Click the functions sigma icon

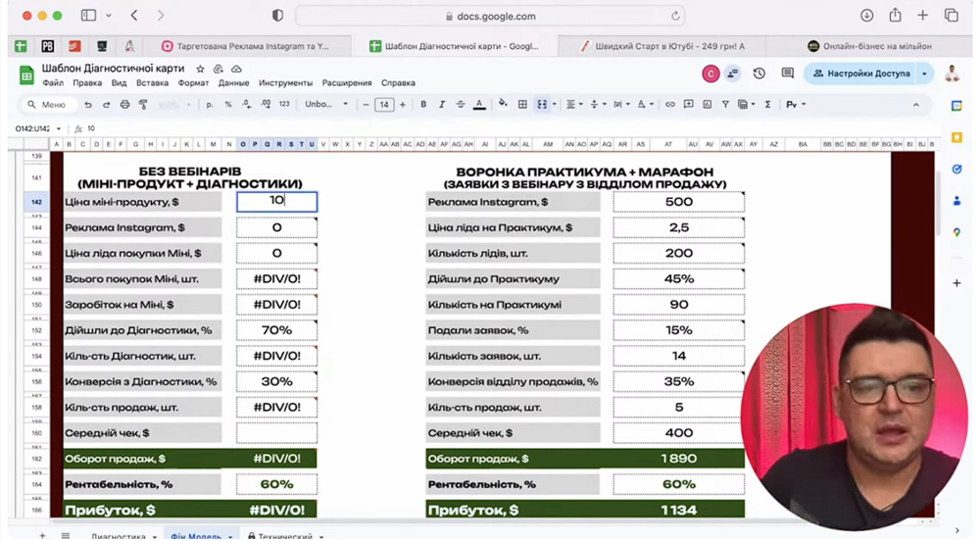[767, 105]
